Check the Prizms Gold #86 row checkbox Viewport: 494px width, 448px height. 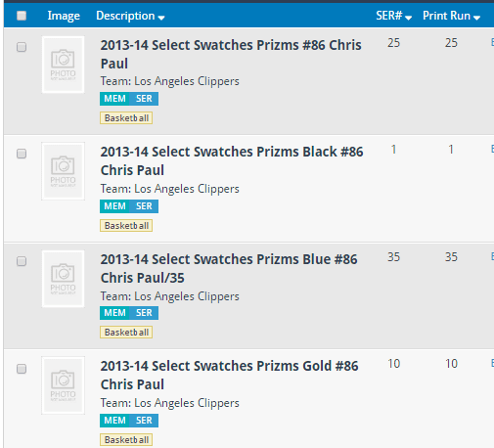pos(22,369)
